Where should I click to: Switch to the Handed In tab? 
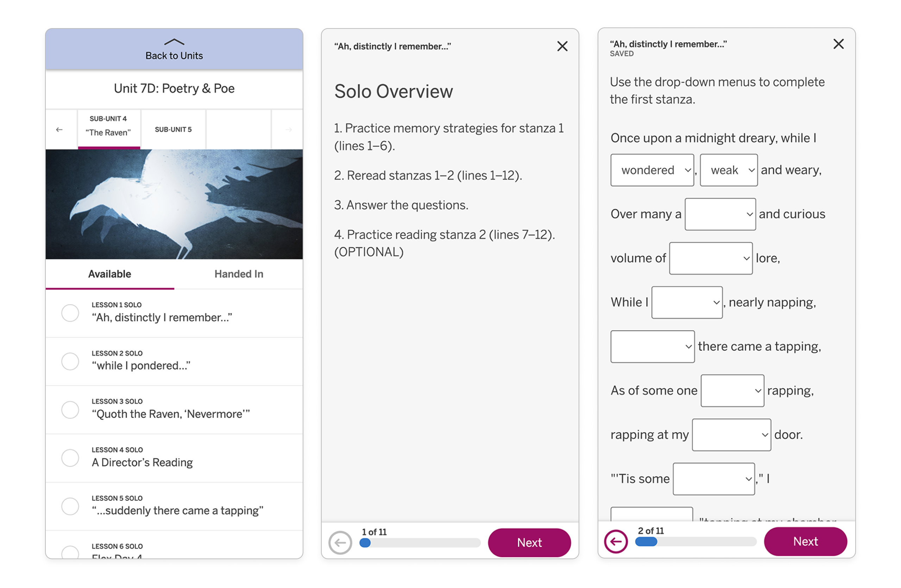(x=239, y=274)
